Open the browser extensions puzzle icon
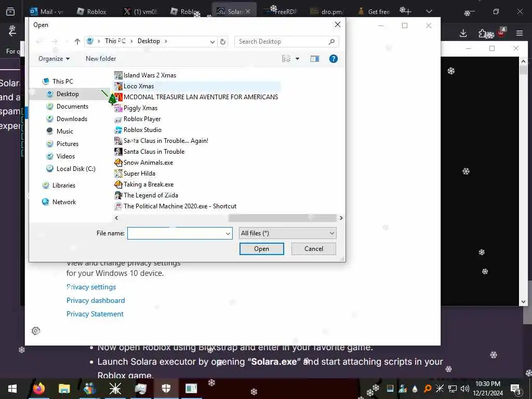Screen dimensions: 532x399 tap(483, 33)
